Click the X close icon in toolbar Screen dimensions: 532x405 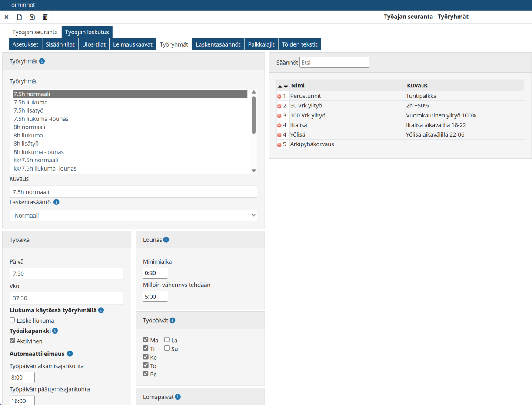[7, 17]
